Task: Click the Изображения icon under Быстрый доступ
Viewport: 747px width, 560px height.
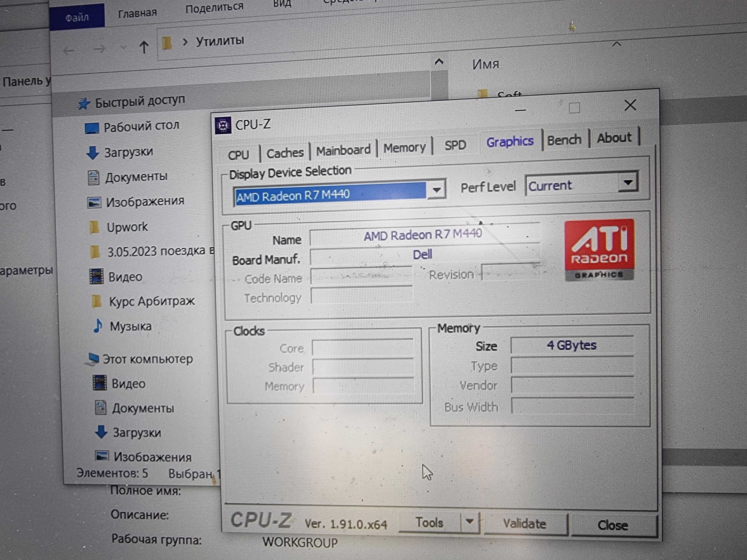Action: (94, 203)
